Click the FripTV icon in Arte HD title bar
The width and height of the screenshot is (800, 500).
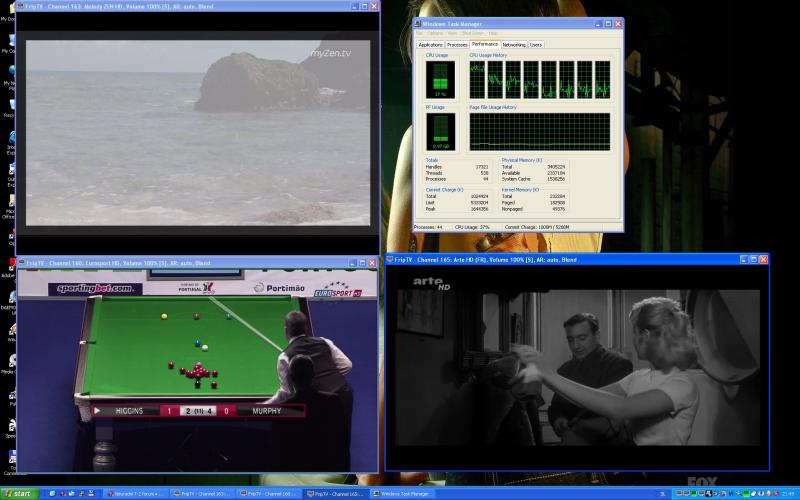coord(391,259)
